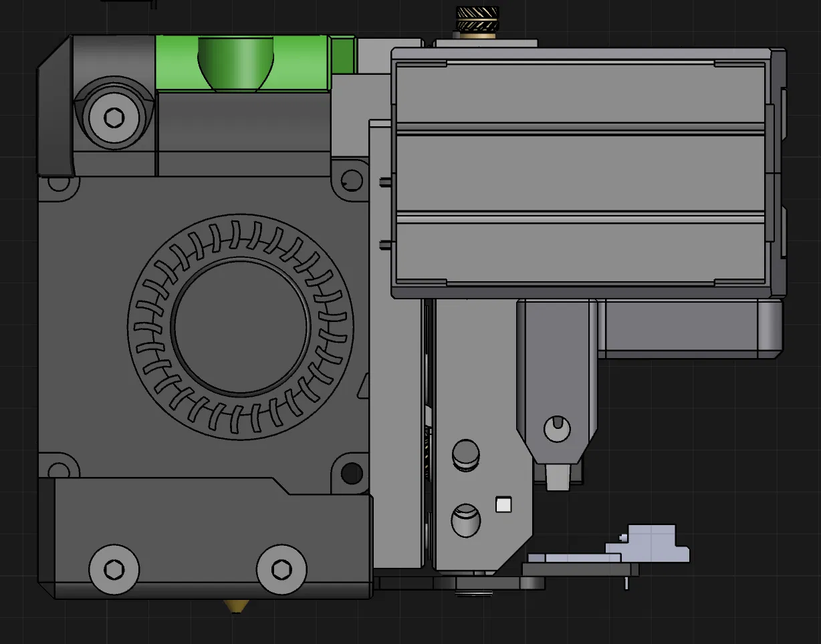Select the small white square on the bracket
821x644 pixels.
pos(503,504)
